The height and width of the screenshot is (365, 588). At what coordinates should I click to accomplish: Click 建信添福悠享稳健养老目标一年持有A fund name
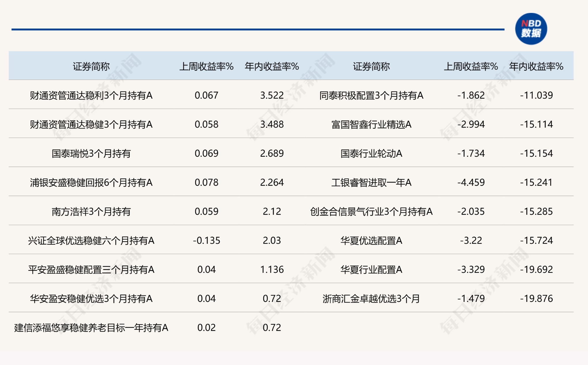91,328
